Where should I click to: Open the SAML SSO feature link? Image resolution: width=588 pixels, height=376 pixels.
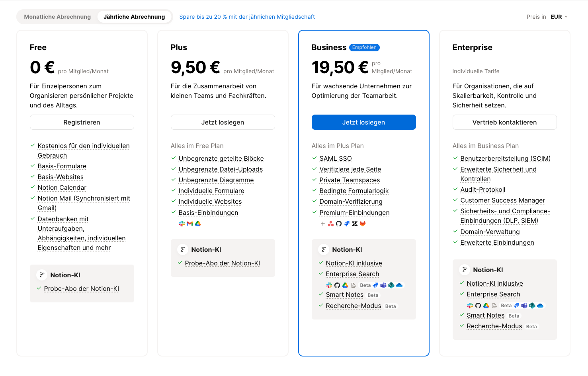(x=335, y=158)
